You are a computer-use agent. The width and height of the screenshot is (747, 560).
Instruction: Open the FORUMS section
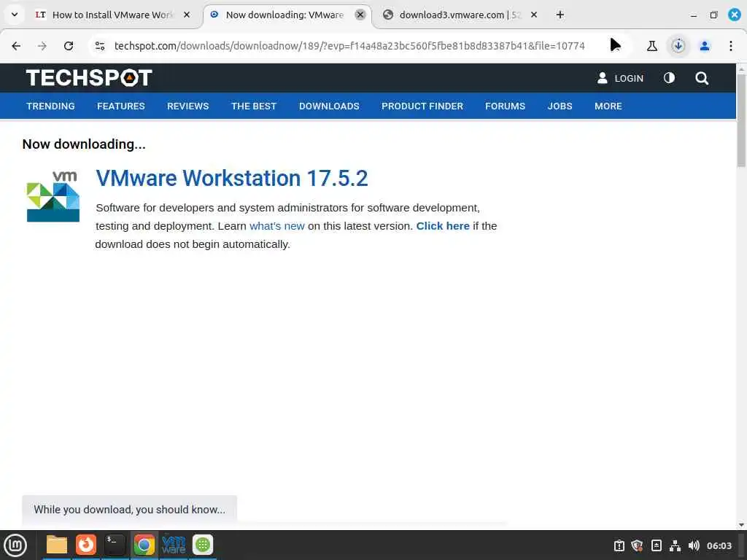[505, 106]
